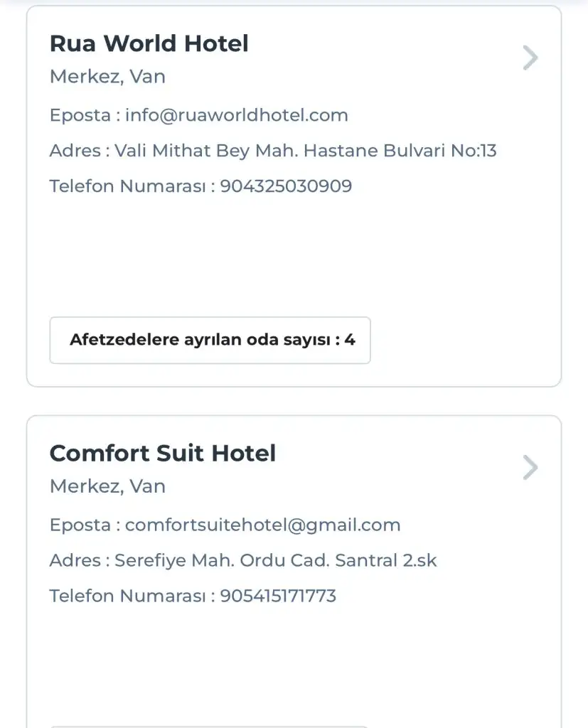The width and height of the screenshot is (588, 728).
Task: Tap the Rua World Hotel title
Action: [x=149, y=43]
